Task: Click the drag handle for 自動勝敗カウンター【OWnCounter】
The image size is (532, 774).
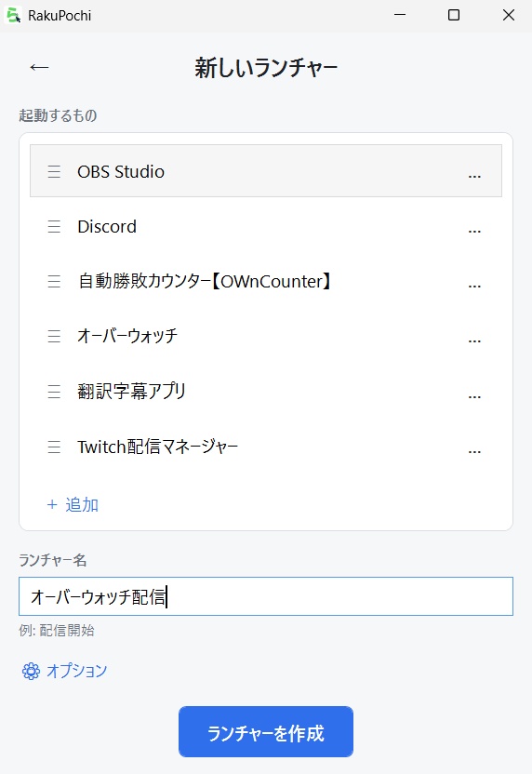Action: (54, 281)
